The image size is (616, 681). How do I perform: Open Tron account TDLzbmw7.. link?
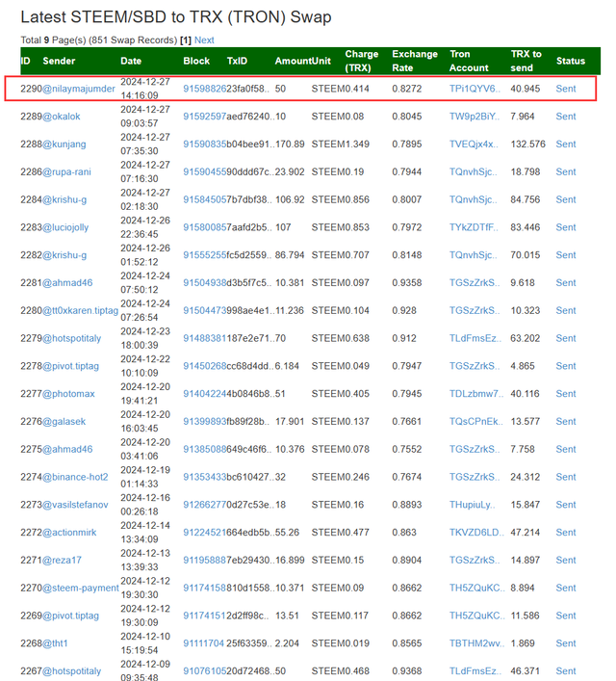click(476, 394)
